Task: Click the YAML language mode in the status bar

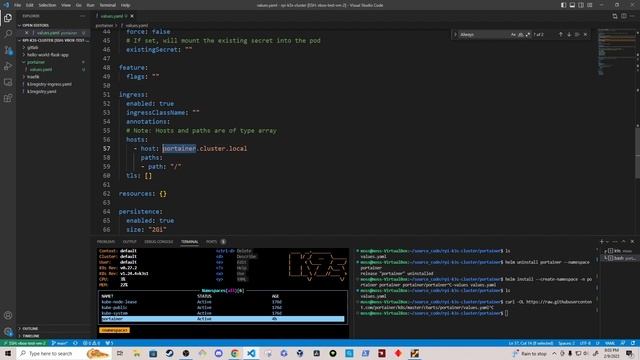Action: pos(610,343)
